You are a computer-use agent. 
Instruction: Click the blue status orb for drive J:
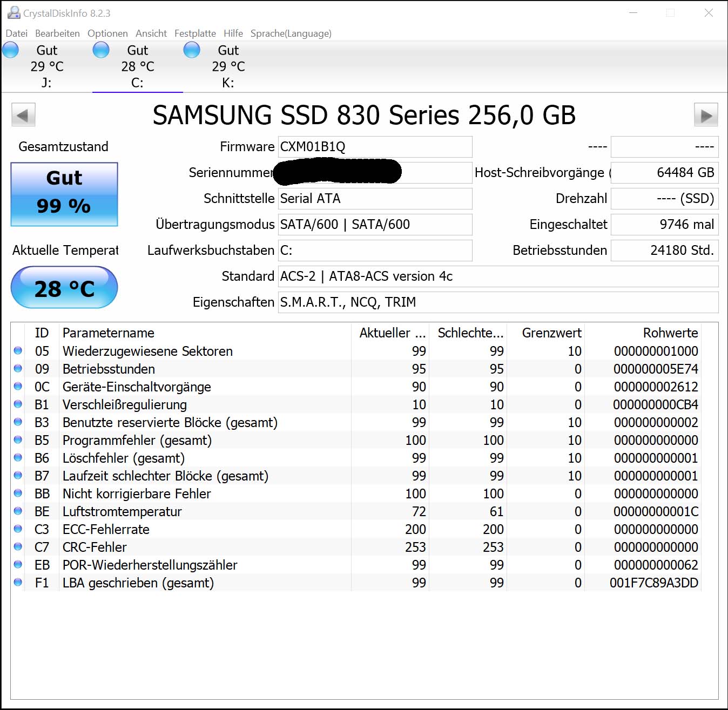11,50
